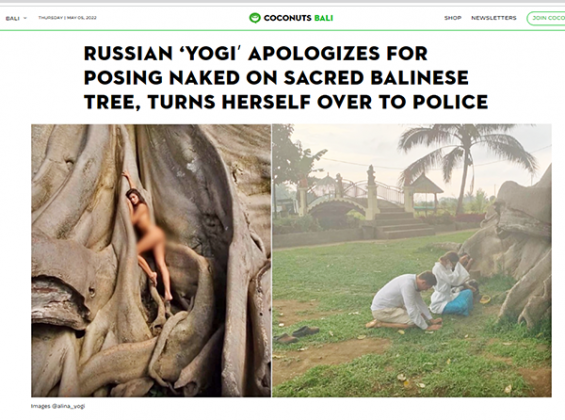
Task: Open the SHOP menu item
Action: coord(453,18)
